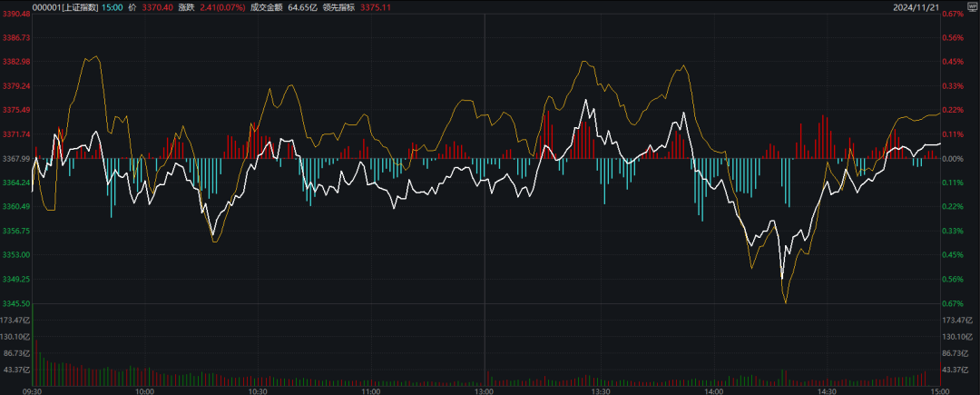This screenshot has width=980, height=395.
Task: Click the 173.47亿 volume label on left axis
Action: [16, 321]
